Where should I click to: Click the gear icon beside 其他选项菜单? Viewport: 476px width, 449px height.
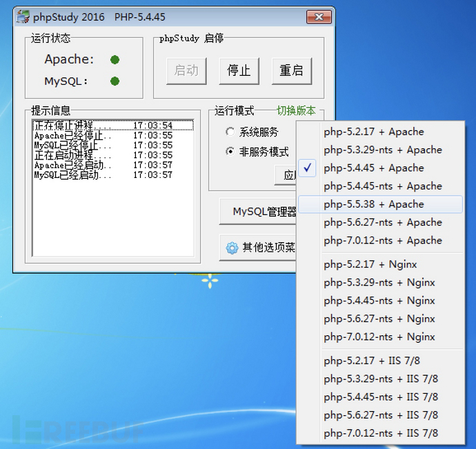pos(232,248)
